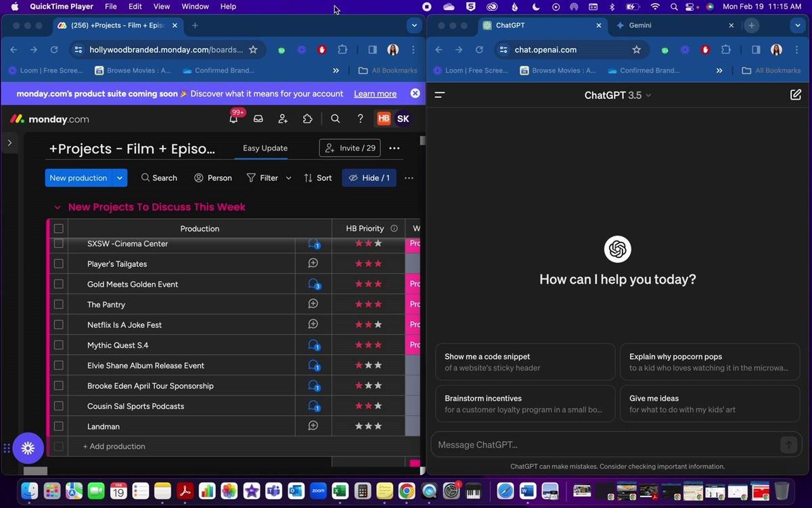This screenshot has width=812, height=508.
Task: Tick the checkbox for Cousin Sal Sports Podcasts
Action: [x=58, y=406]
